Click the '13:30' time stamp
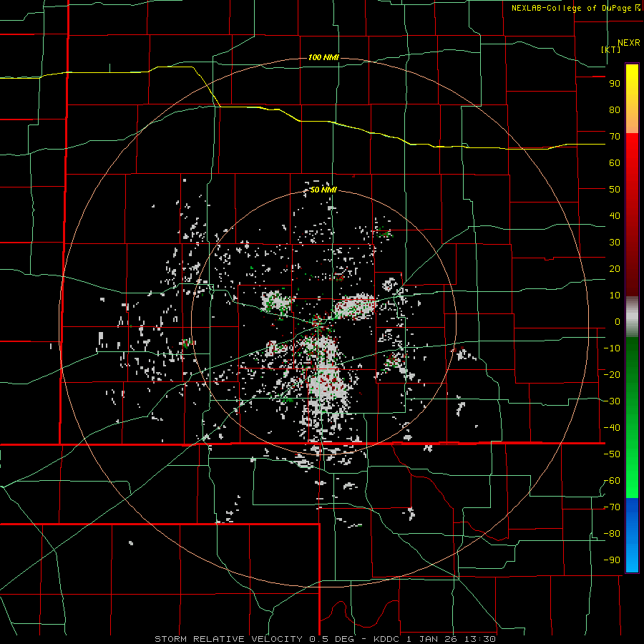 coord(479,639)
